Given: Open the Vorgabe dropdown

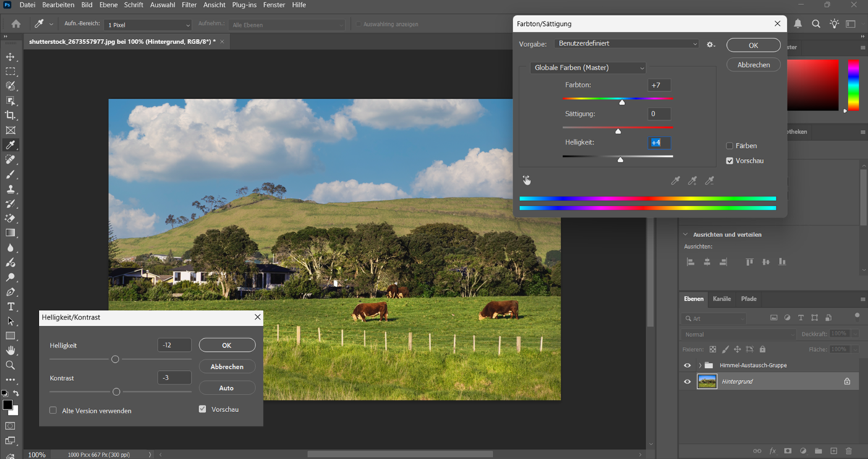Looking at the screenshot, I should pos(629,44).
